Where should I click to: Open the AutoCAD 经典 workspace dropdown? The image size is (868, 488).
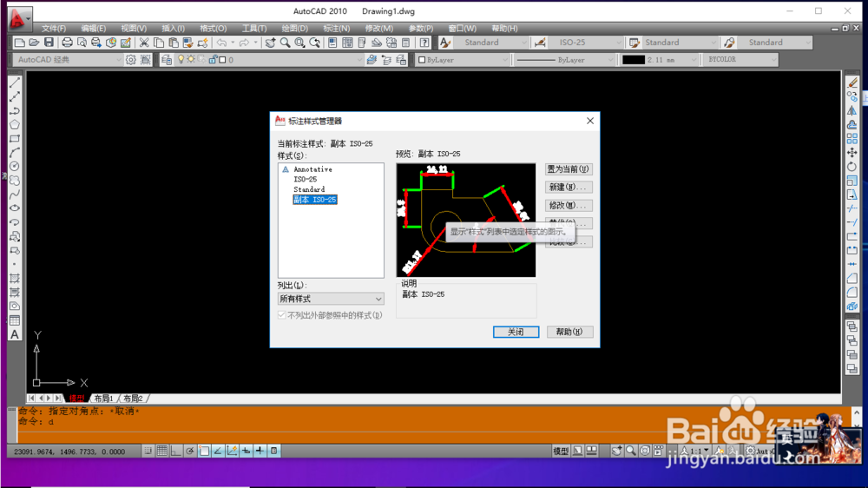(67, 60)
